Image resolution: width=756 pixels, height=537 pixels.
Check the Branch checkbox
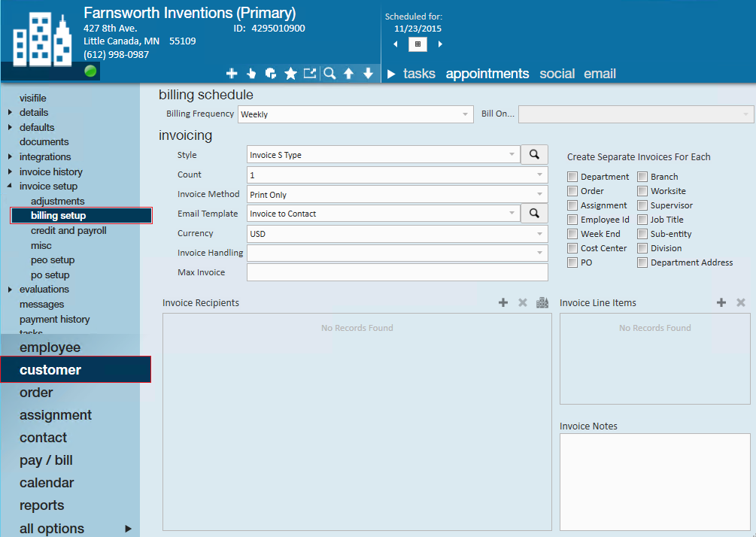642,177
